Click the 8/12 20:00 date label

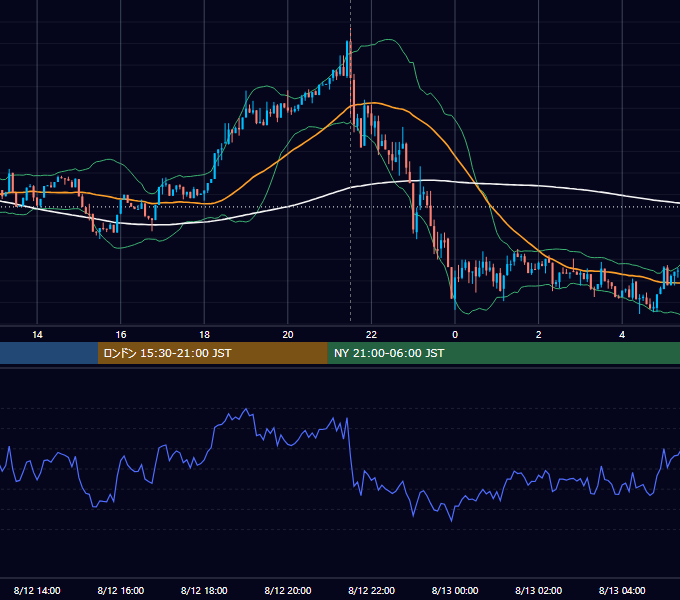[288, 590]
